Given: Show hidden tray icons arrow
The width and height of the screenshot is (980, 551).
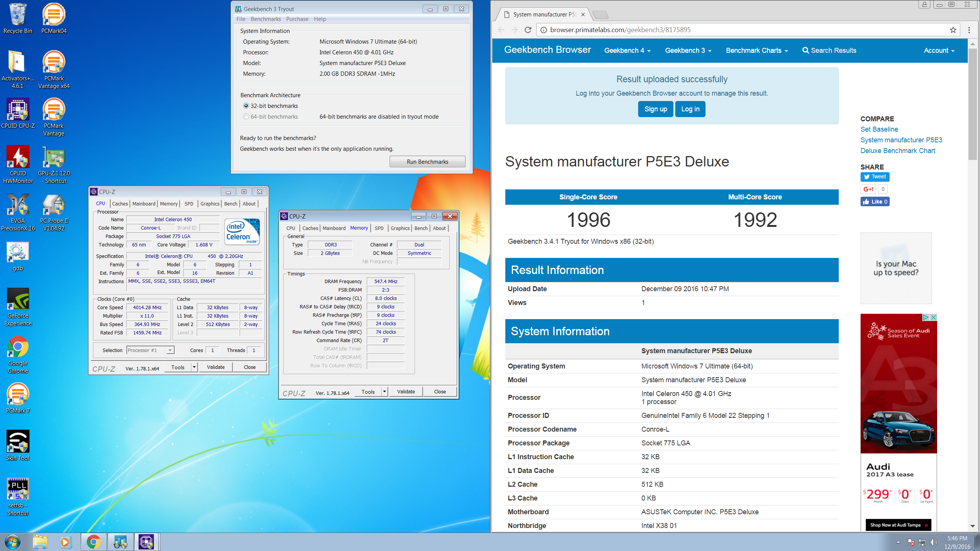Looking at the screenshot, I should point(898,542).
